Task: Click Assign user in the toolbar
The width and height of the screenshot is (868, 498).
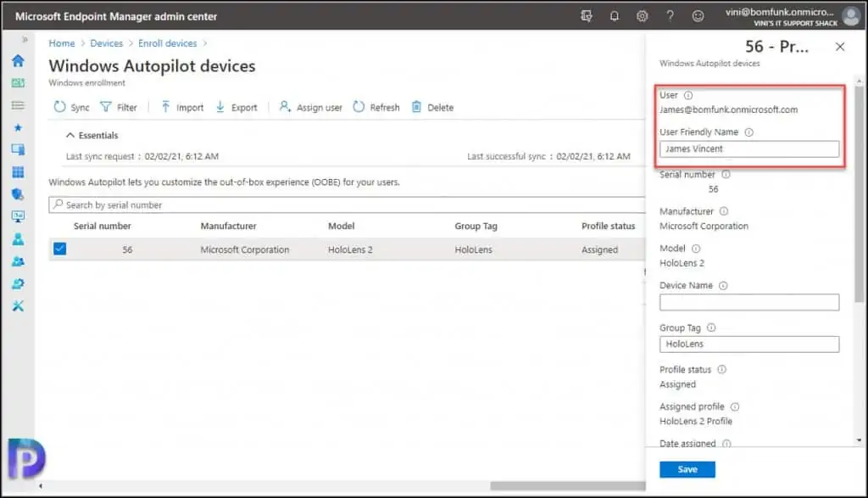Action: [x=310, y=107]
